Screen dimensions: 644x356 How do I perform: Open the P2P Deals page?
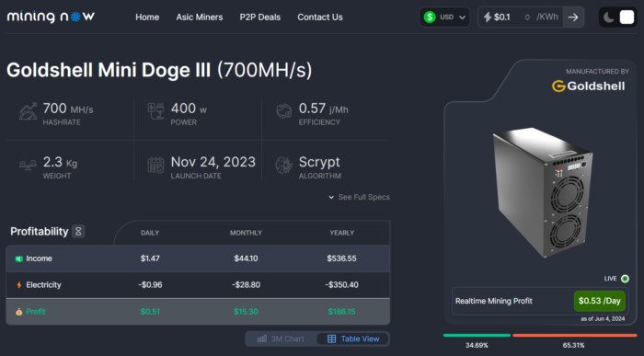click(260, 17)
